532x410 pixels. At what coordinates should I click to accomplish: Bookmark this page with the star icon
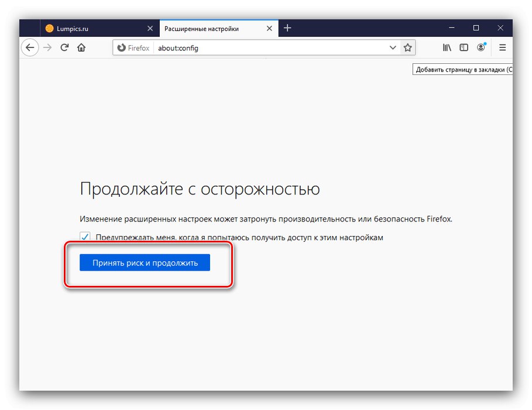click(407, 47)
